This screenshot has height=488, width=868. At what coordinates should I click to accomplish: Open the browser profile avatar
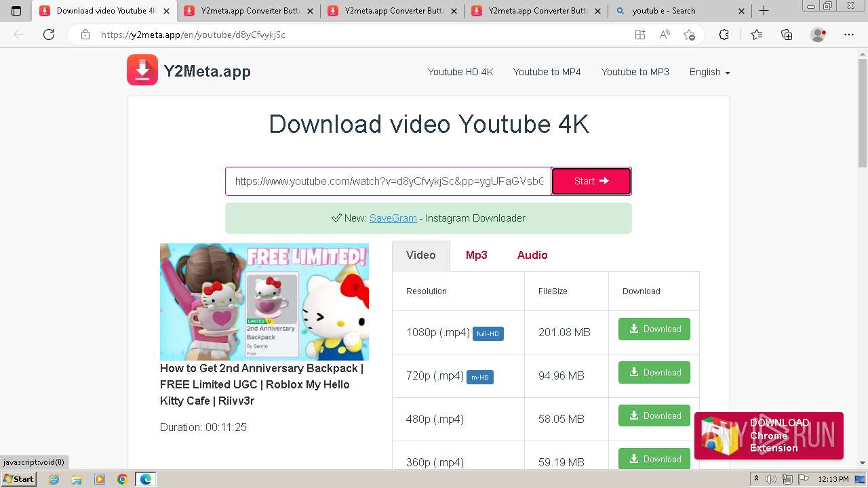click(x=818, y=35)
